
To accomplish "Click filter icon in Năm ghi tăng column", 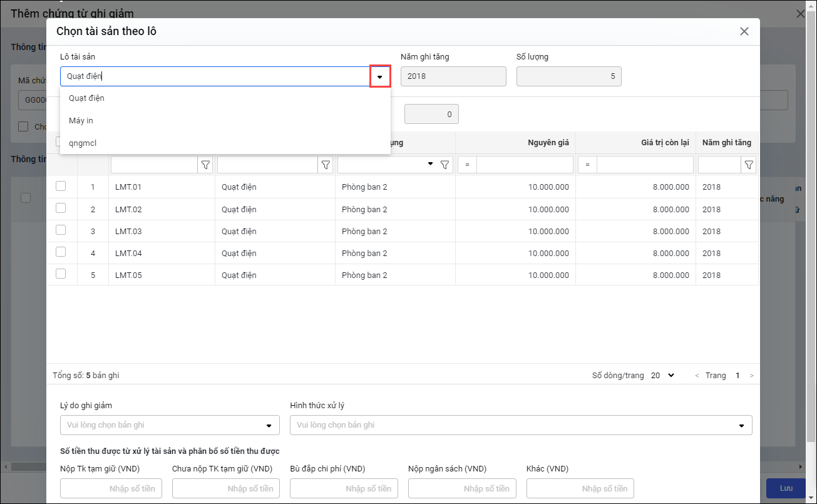I will point(749,165).
